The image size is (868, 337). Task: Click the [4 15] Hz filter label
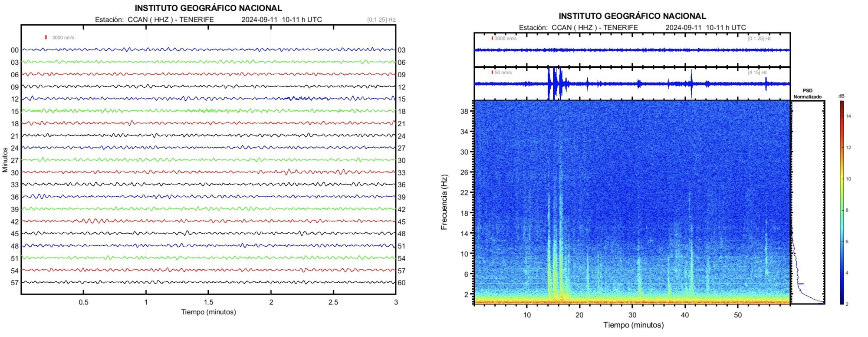pyautogui.click(x=757, y=73)
